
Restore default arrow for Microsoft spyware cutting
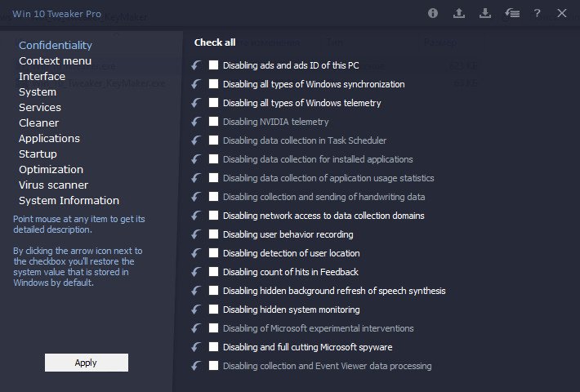point(196,347)
